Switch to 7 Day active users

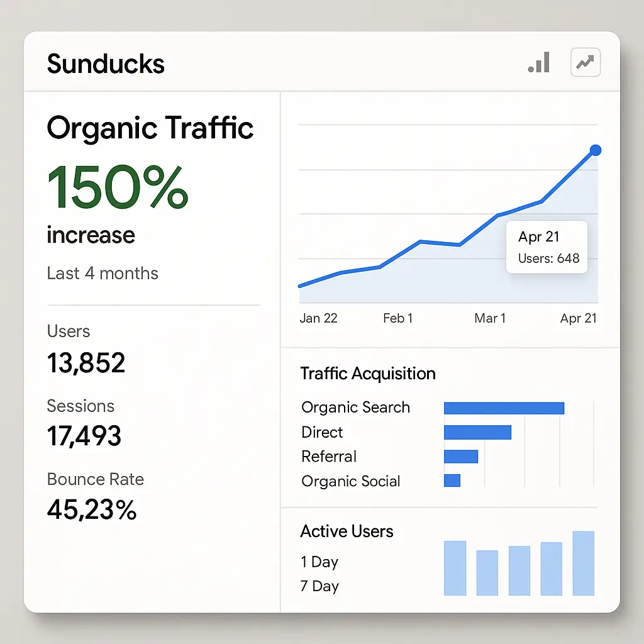pos(319,586)
